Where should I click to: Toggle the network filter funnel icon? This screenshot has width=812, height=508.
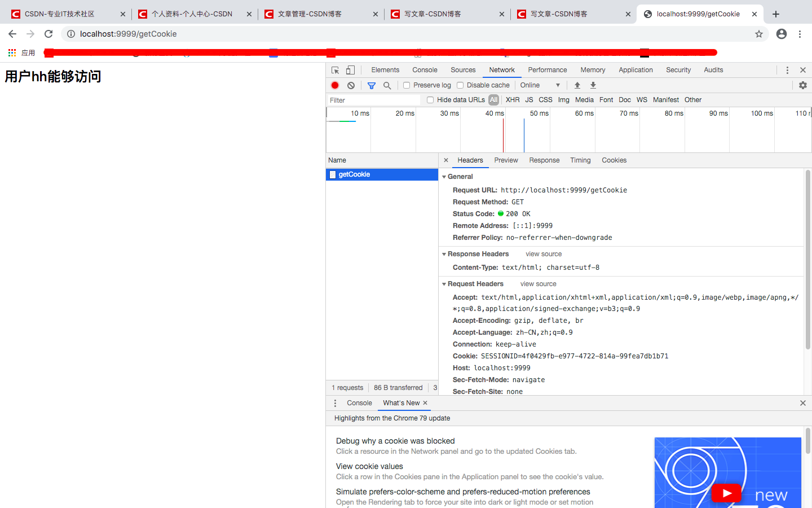point(372,85)
